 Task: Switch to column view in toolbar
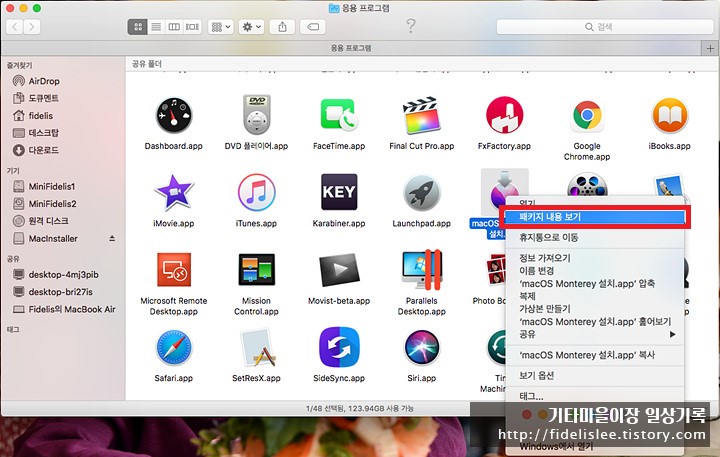click(174, 27)
